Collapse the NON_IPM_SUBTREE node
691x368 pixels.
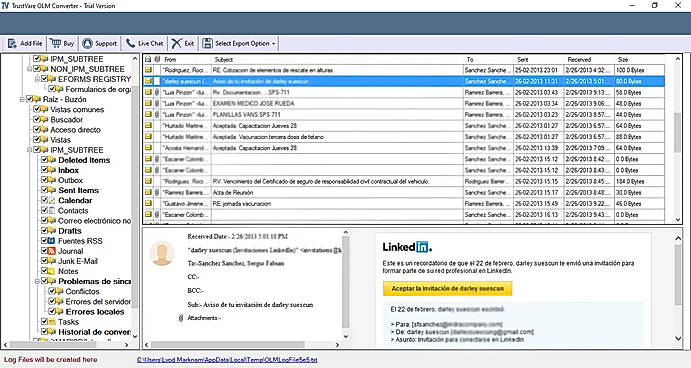click(x=30, y=69)
